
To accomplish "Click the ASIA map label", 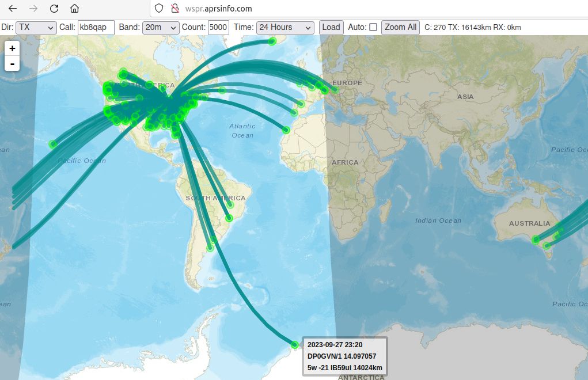I will coord(465,97).
